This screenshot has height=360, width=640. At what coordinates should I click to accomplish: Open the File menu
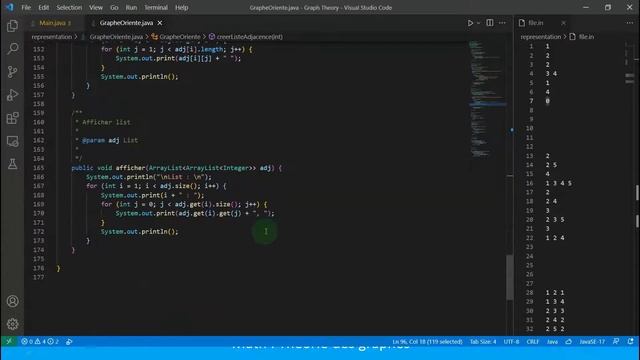click(x=26, y=7)
